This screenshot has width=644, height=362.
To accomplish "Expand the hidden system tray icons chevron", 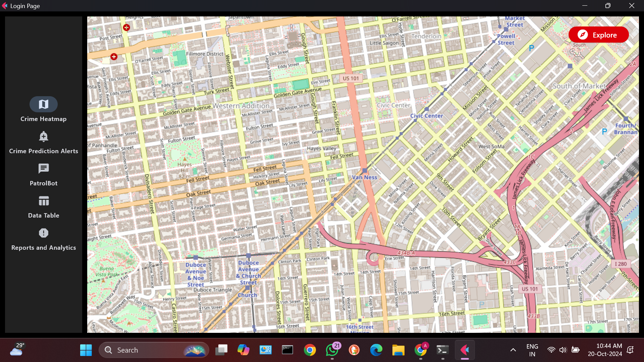I will (x=513, y=350).
